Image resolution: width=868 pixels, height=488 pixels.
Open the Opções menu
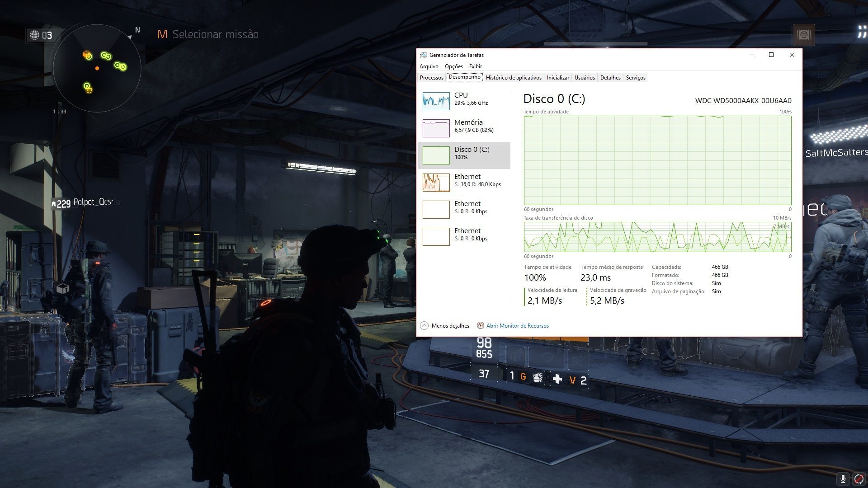453,66
